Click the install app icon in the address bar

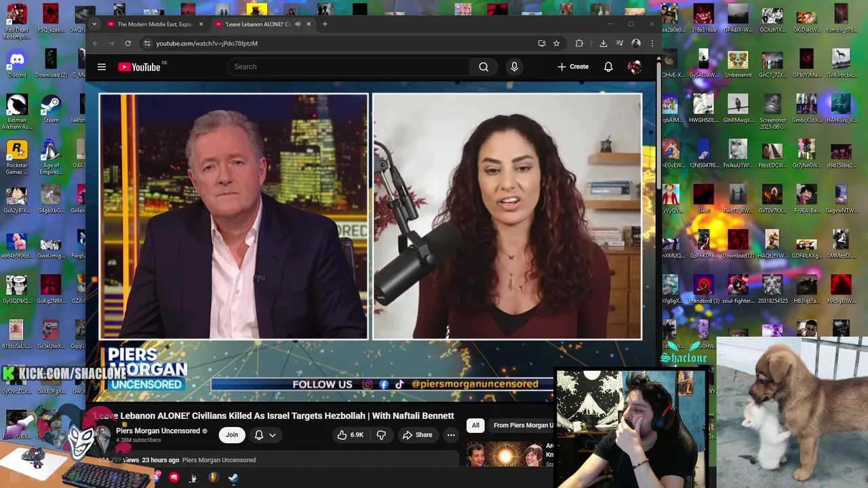542,43
